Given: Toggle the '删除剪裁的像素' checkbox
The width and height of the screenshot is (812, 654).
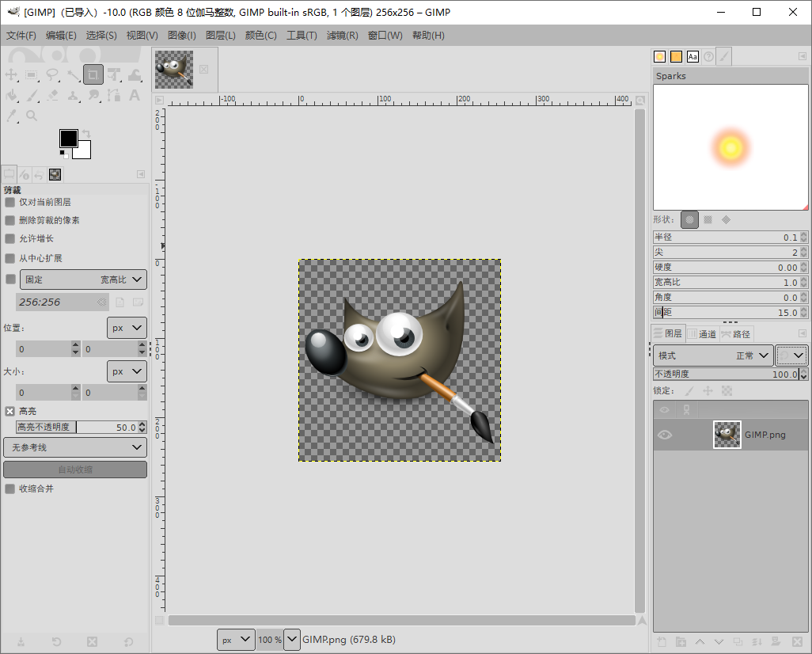Looking at the screenshot, I should tap(10, 220).
